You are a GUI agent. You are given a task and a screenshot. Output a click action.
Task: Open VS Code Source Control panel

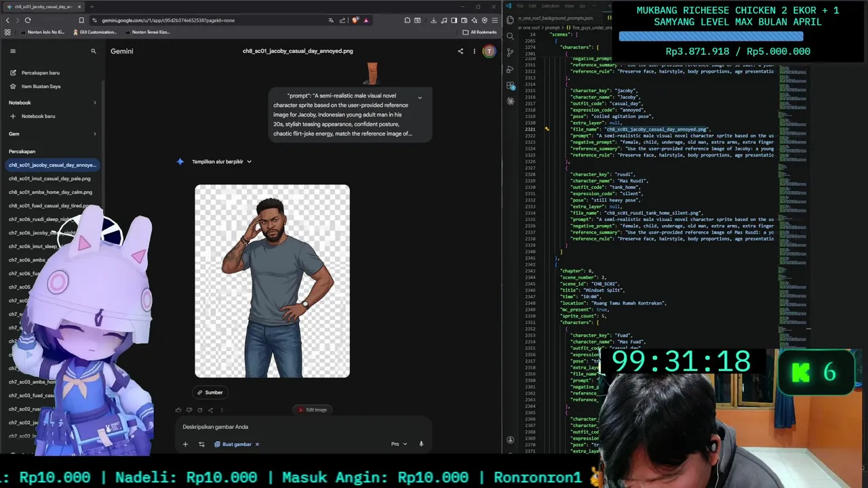pyautogui.click(x=511, y=52)
